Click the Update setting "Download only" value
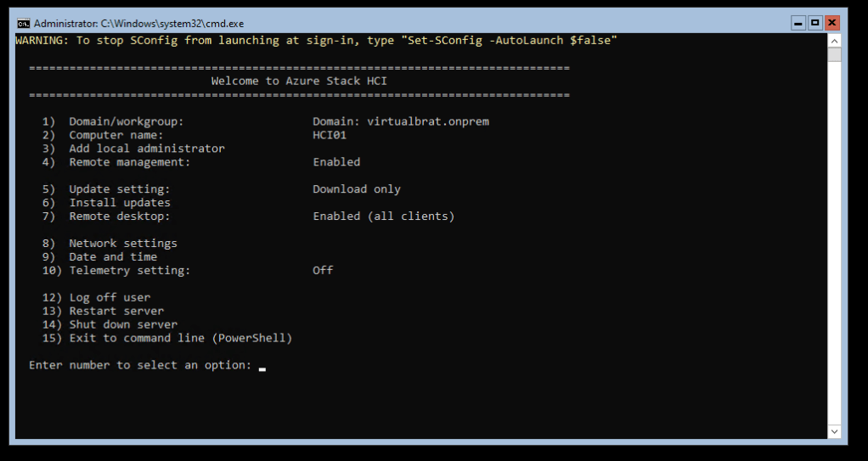The height and width of the screenshot is (461, 868). (356, 189)
